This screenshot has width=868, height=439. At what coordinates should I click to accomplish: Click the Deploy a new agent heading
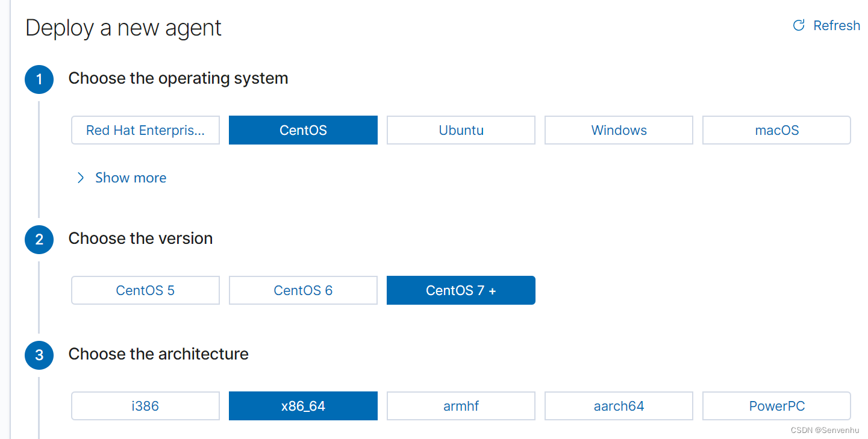pyautogui.click(x=123, y=28)
